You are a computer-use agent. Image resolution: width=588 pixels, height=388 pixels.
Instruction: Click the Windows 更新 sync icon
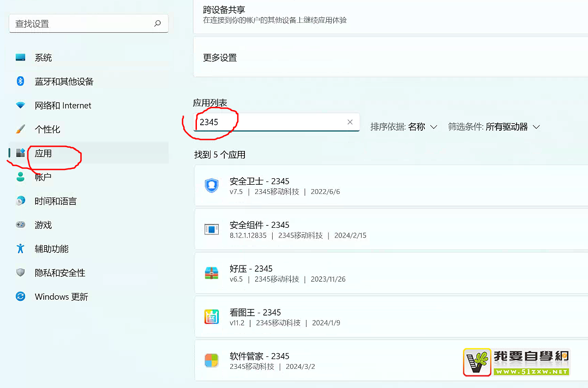click(x=21, y=296)
